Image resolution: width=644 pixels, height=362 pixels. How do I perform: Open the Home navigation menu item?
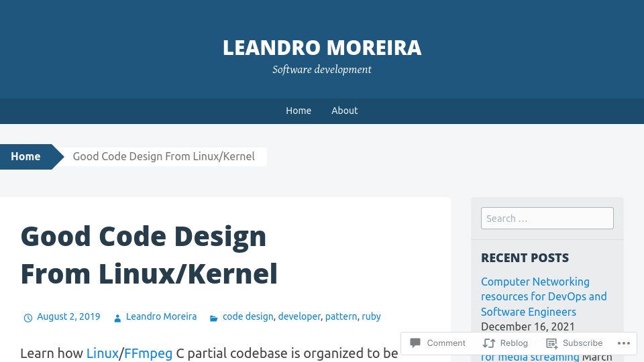point(298,111)
